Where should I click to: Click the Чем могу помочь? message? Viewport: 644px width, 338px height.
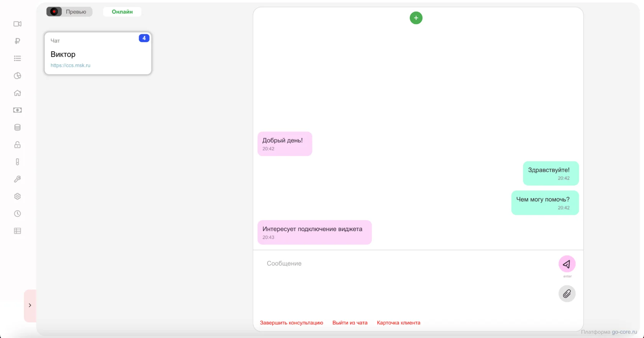click(x=545, y=203)
